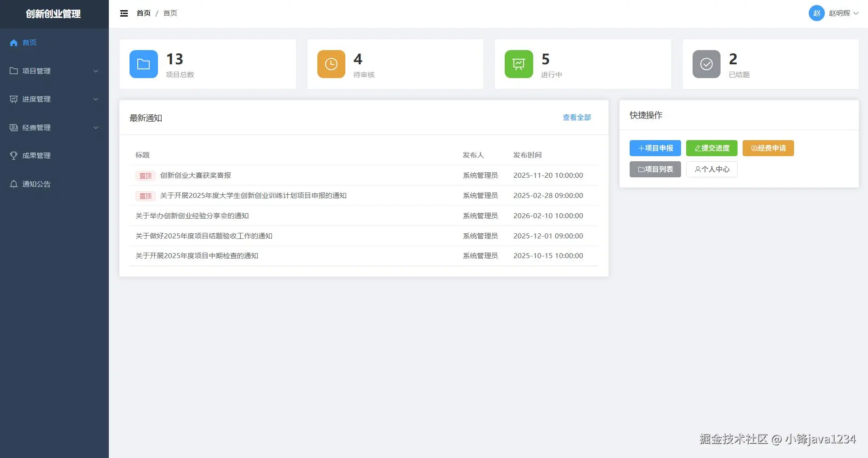The image size is (868, 458).
Task: Click the trophy icon beside 成果管理
Action: pyautogui.click(x=14, y=156)
